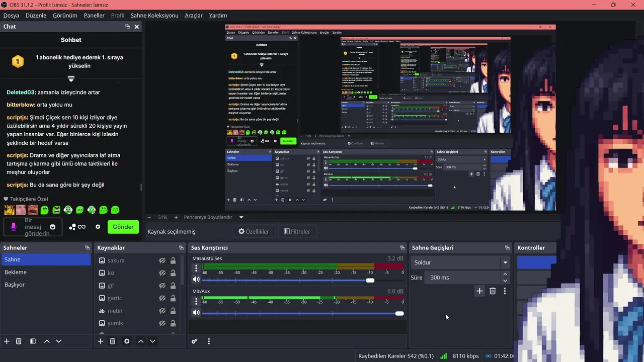
Task: Toggle visibility of kız source
Action: pos(163,273)
